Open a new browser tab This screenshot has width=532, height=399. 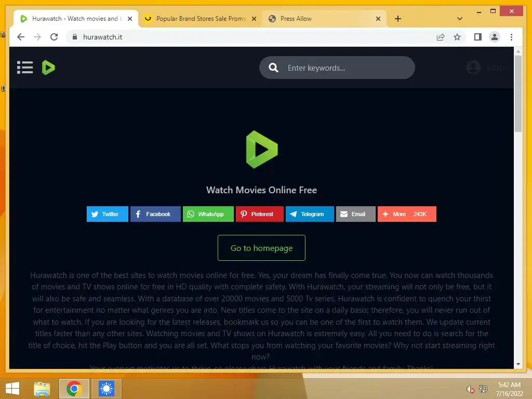(x=398, y=19)
